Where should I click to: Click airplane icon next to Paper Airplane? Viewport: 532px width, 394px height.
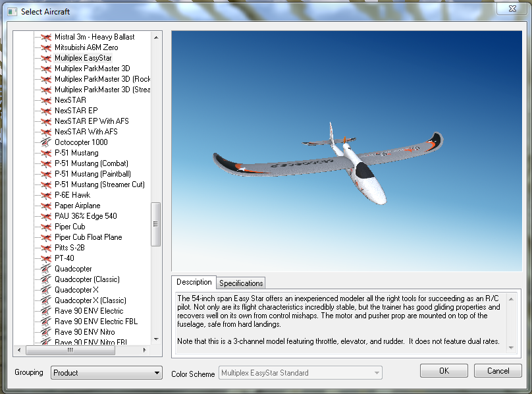[x=46, y=206]
